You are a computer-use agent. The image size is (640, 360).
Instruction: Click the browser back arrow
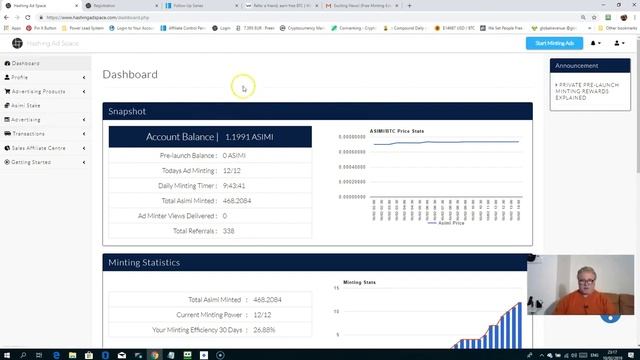point(6,18)
